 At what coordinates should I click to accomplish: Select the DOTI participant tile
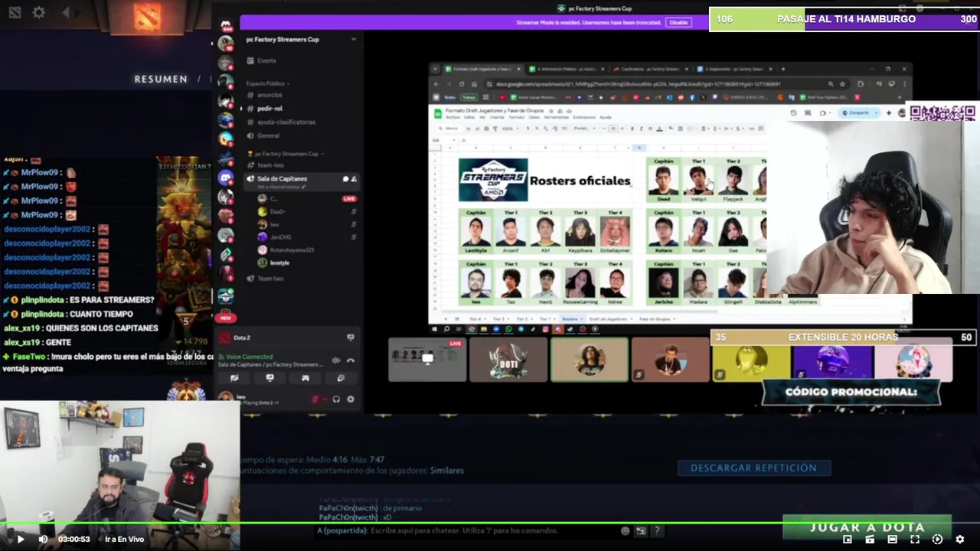pyautogui.click(x=508, y=359)
